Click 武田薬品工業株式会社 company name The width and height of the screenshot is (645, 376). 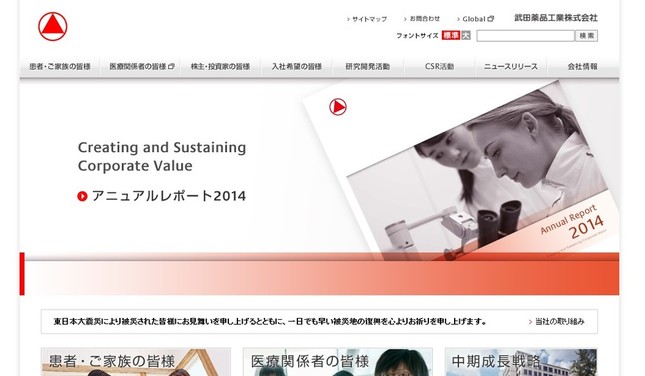coord(556,18)
